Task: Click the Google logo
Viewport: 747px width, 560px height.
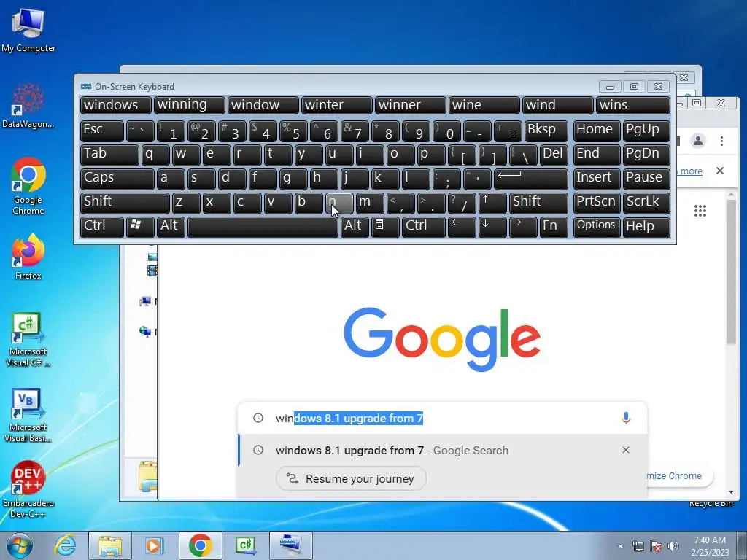Action: coord(441,339)
